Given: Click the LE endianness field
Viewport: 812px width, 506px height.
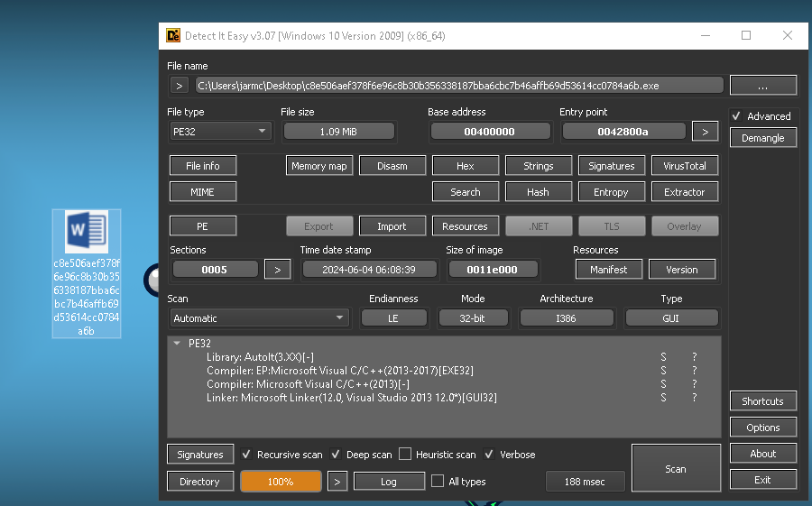Looking at the screenshot, I should (393, 318).
